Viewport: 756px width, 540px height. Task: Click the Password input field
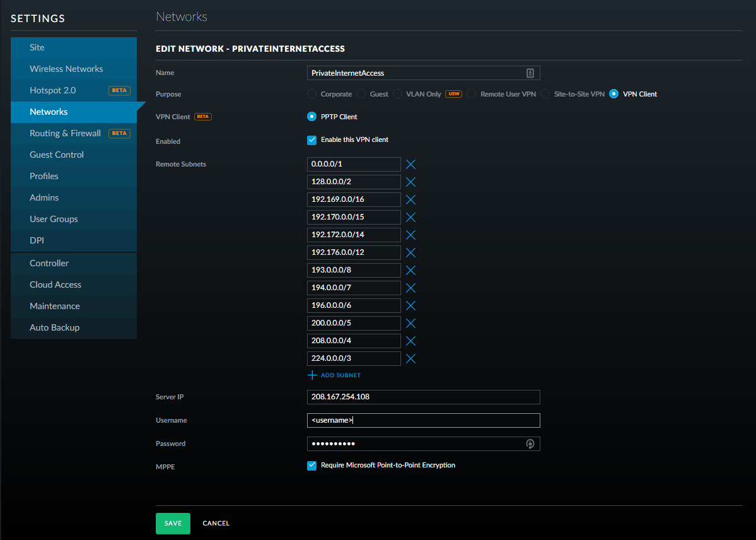[x=423, y=444]
